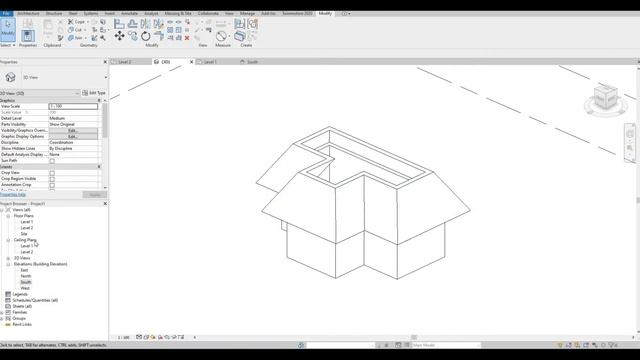Collapse the Ceiling Plans tree node
Screen dimensions: 640x360
(x=8, y=240)
